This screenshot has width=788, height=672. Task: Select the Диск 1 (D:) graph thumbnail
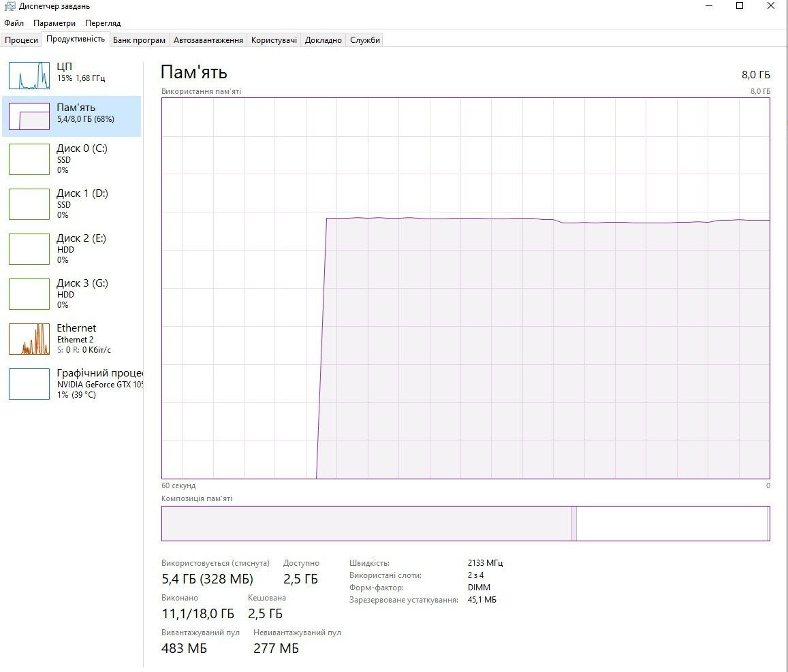[x=29, y=204]
